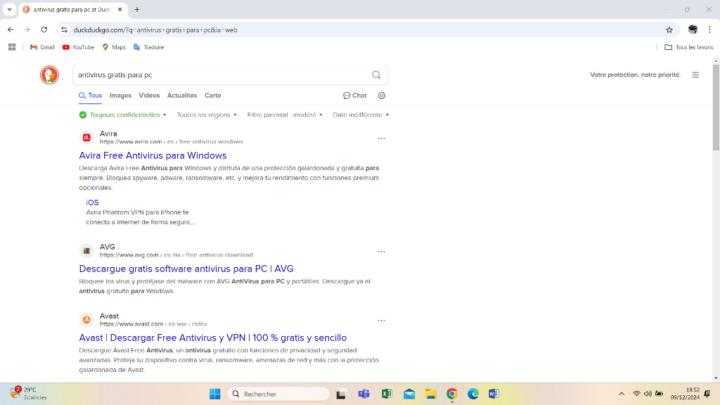
Task: Bookmark this page with the star icon
Action: [x=669, y=30]
